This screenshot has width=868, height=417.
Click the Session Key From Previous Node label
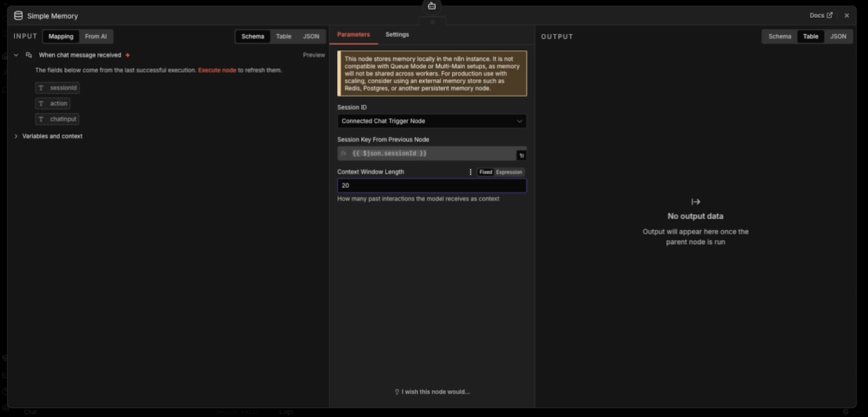[x=383, y=140]
